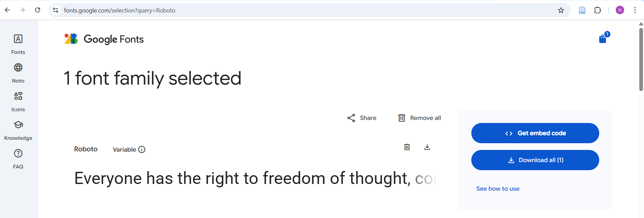This screenshot has height=218, width=644.
Task: Click the Get embed code button
Action: 535,133
